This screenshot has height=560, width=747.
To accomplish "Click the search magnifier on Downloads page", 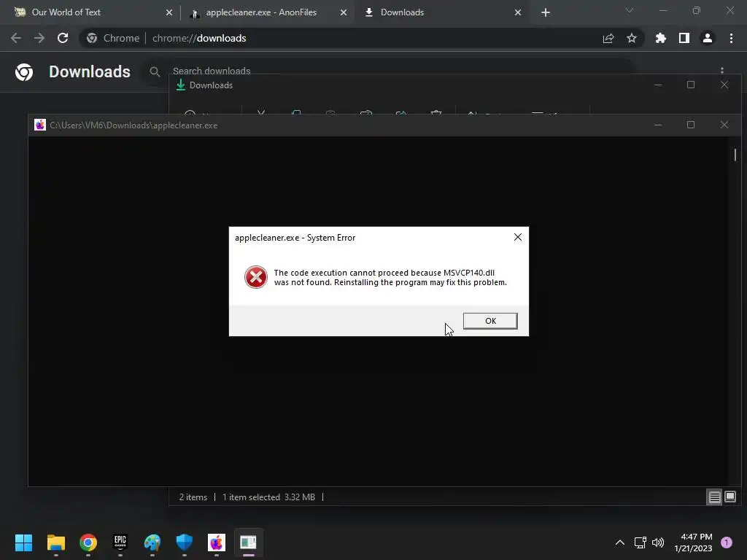I will pos(155,72).
